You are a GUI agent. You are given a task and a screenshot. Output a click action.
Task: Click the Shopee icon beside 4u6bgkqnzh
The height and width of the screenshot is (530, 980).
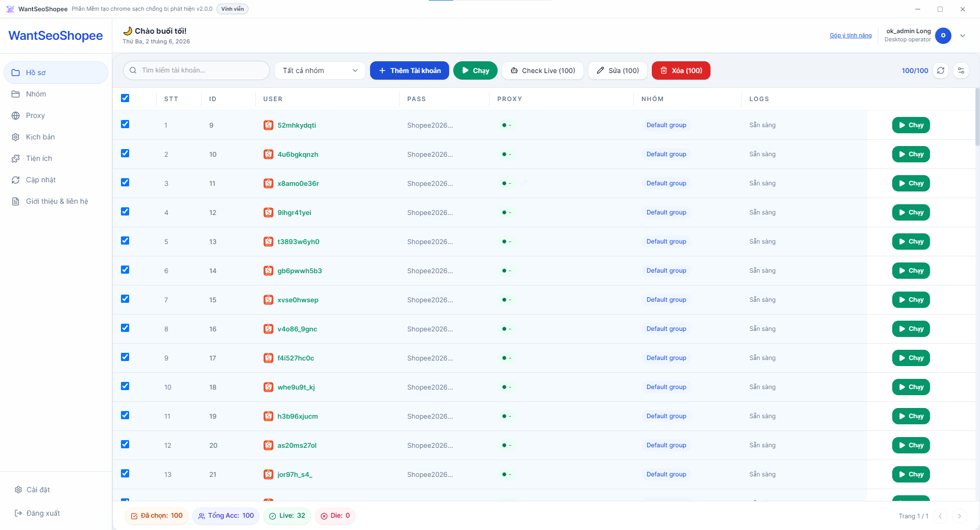coord(268,154)
